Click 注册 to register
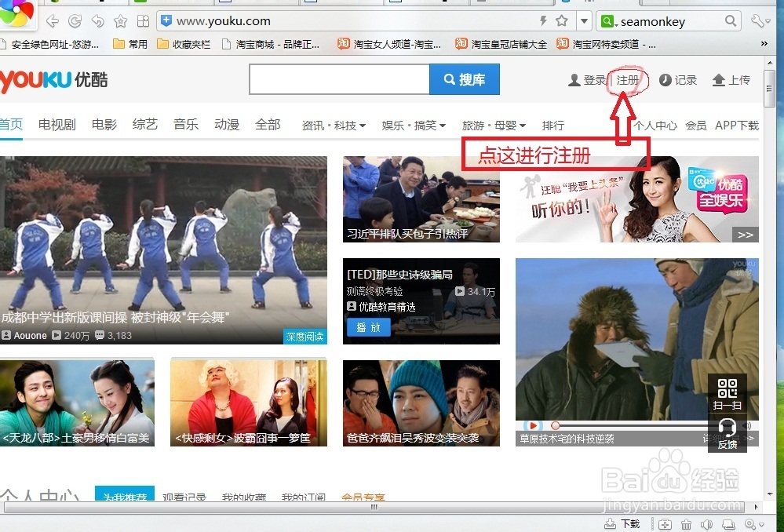Viewport: 784px width, 532px height. [x=628, y=80]
